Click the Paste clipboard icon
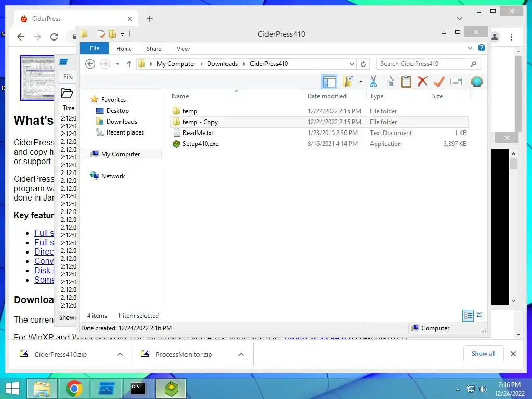The height and width of the screenshot is (399, 532). [x=406, y=82]
